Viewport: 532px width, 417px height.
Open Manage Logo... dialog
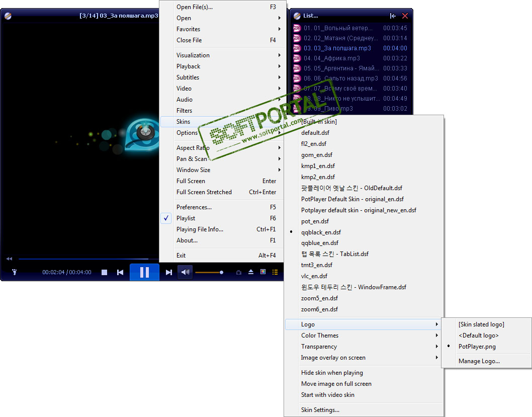(x=487, y=361)
